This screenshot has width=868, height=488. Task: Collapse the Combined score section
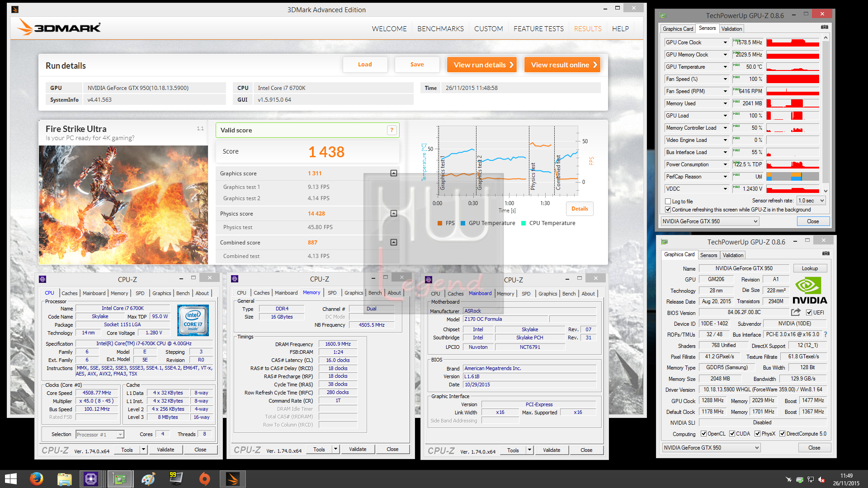[394, 242]
